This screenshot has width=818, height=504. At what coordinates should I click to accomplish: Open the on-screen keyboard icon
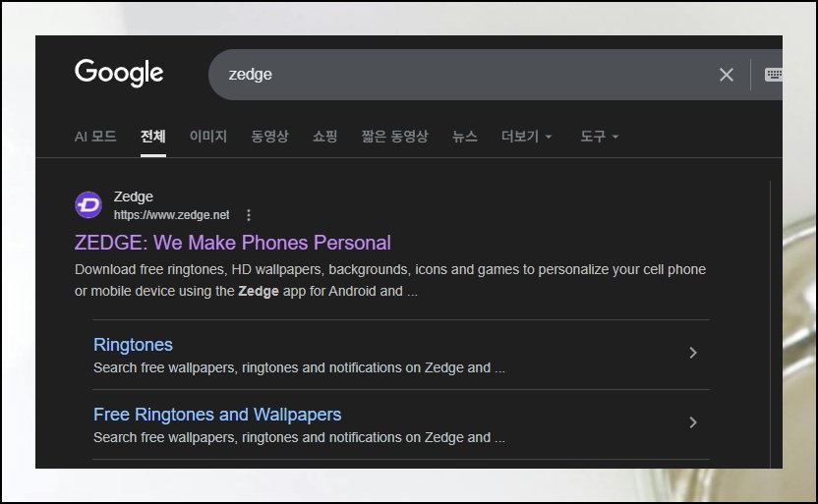774,75
